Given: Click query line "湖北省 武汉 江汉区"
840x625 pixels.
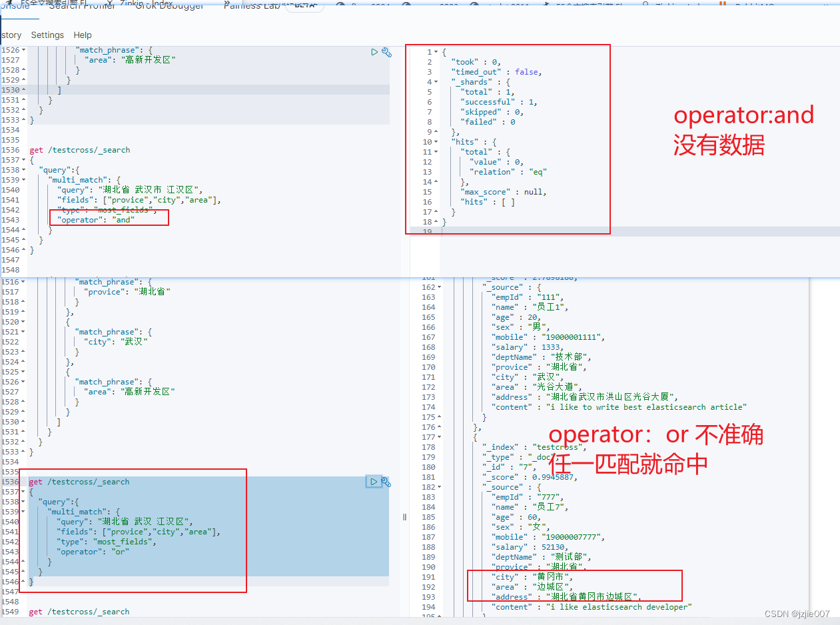Looking at the screenshot, I should (x=125, y=522).
